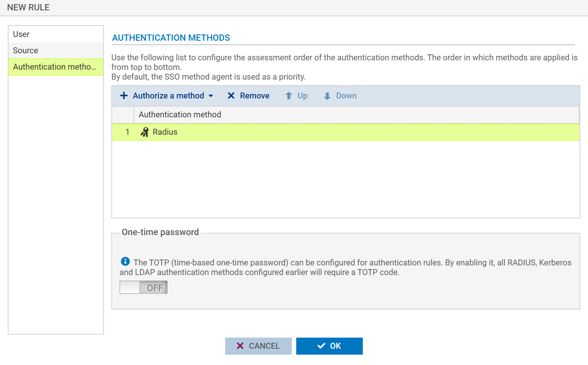This screenshot has width=588, height=365.
Task: Click the plus icon beside Authorize a method
Action: click(x=124, y=96)
